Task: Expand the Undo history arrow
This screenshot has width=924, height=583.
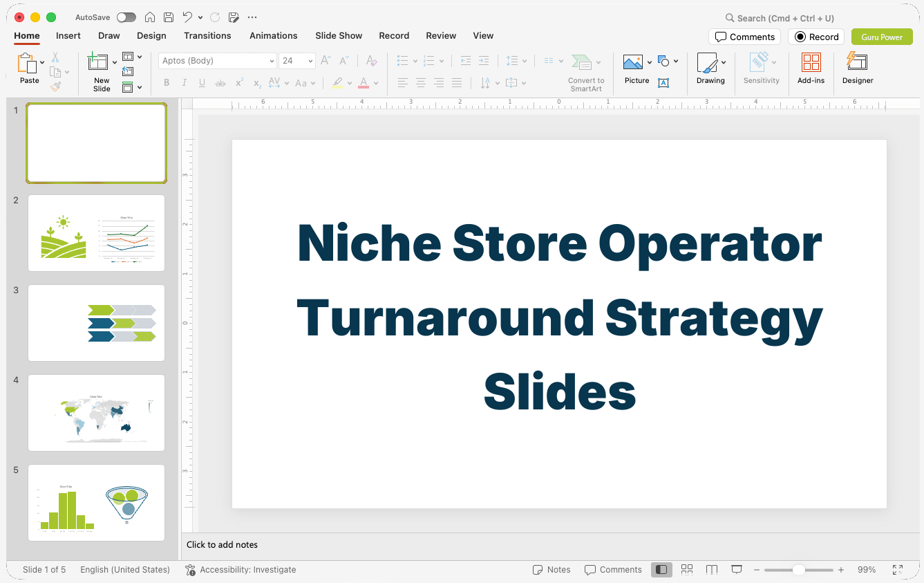Action: coord(200,17)
